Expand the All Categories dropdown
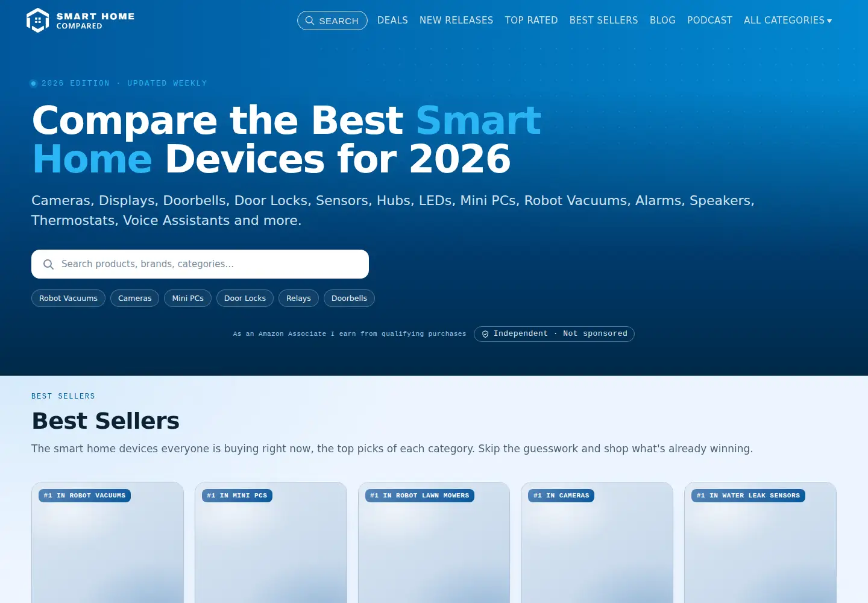The height and width of the screenshot is (603, 868). [788, 21]
